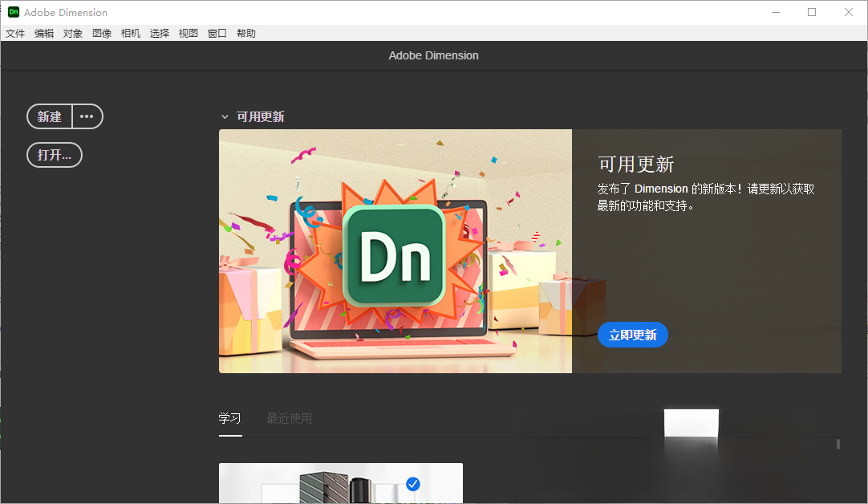
Task: Open more new-document options (three dots)
Action: [x=87, y=116]
